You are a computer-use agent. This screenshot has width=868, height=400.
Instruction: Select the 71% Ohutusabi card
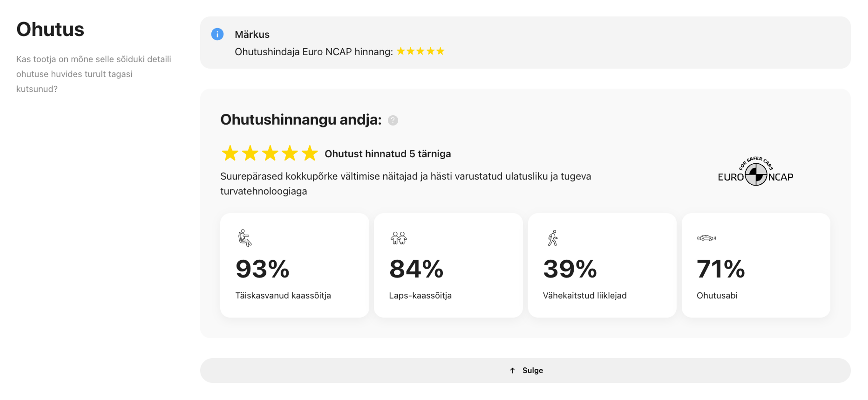point(756,265)
